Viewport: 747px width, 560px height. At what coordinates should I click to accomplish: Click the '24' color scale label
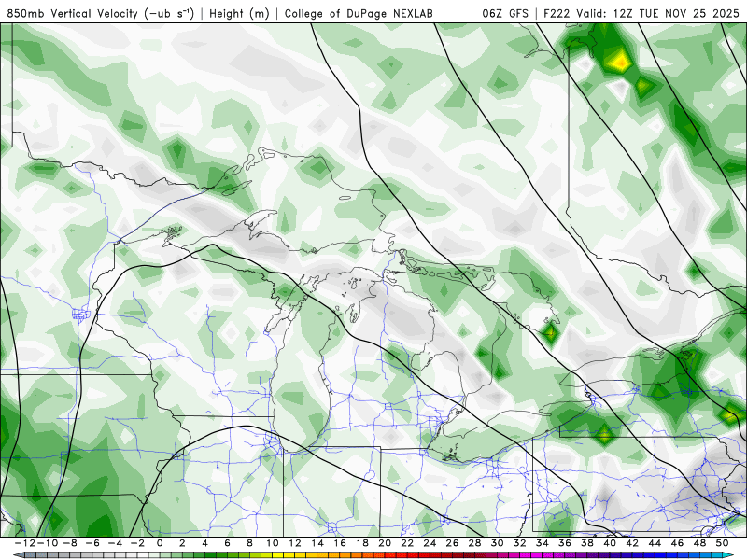430,543
